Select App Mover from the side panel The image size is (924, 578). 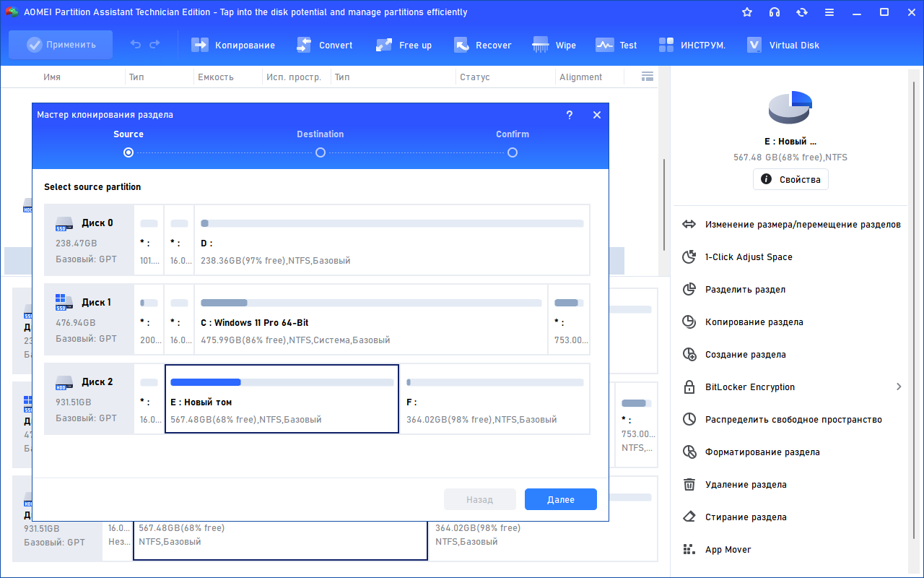pyautogui.click(x=728, y=550)
